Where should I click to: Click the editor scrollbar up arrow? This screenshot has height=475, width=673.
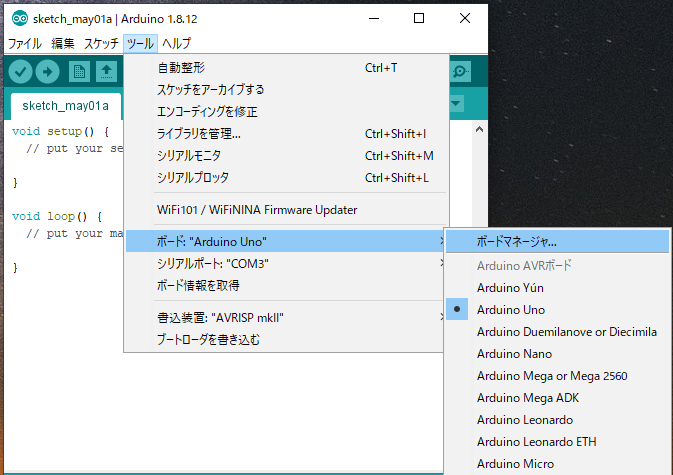pos(479,129)
